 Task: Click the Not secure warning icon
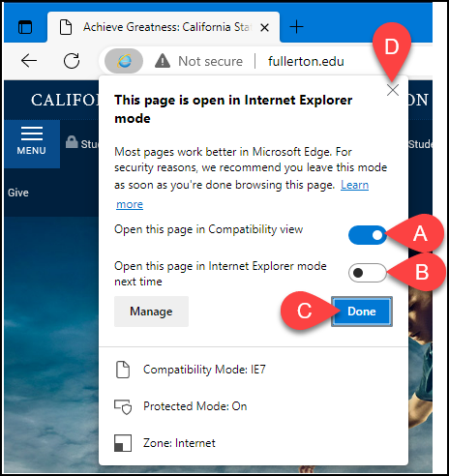[163, 61]
